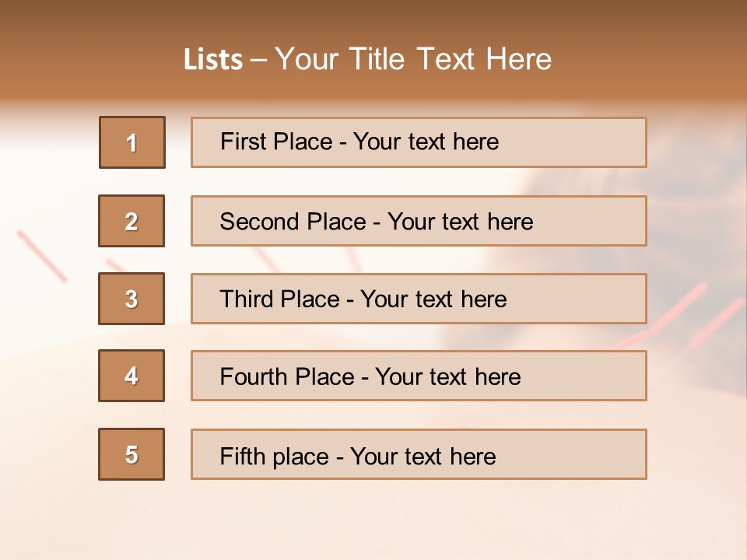
Task: Click empty slide area below fifth item
Action: point(373,520)
